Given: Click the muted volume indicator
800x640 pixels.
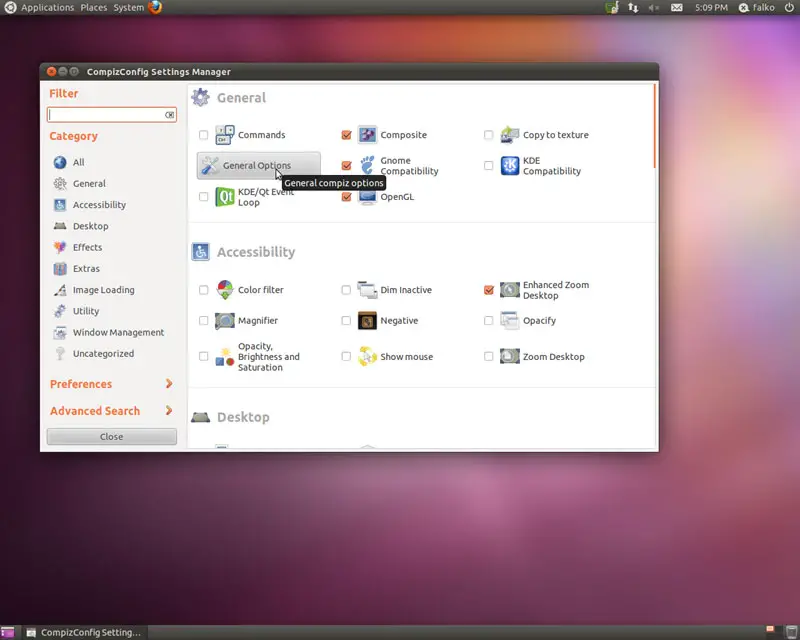Looking at the screenshot, I should [654, 8].
